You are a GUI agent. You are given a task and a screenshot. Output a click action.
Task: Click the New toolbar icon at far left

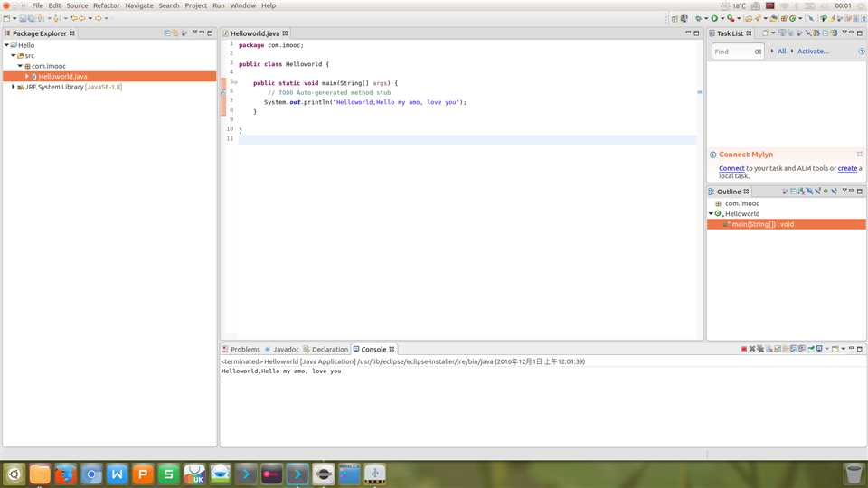6,18
